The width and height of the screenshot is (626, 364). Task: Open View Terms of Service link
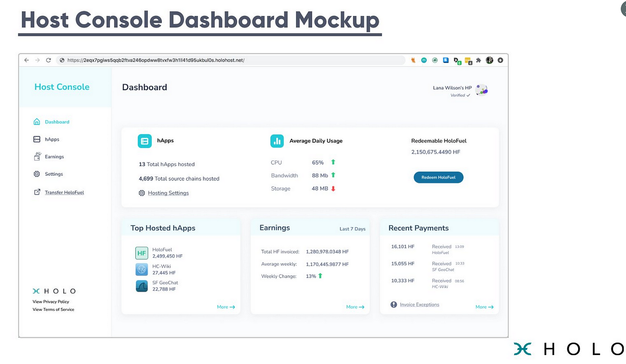click(x=53, y=310)
